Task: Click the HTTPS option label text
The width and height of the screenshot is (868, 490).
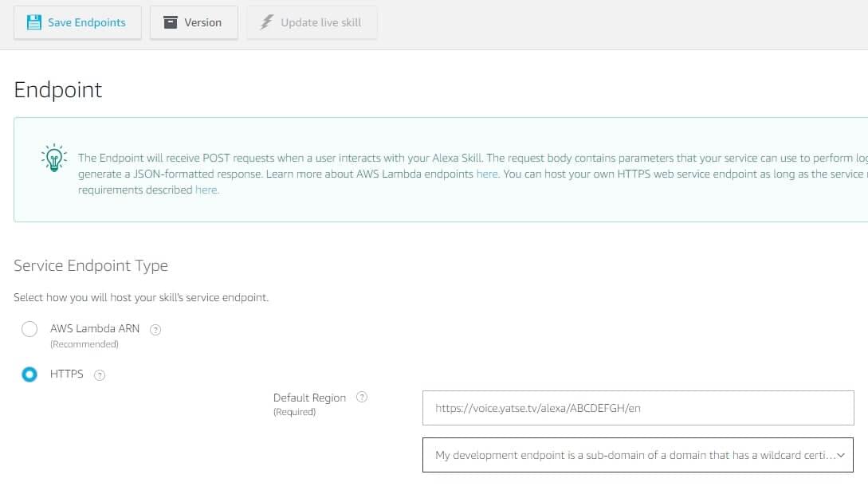Action: coord(66,374)
